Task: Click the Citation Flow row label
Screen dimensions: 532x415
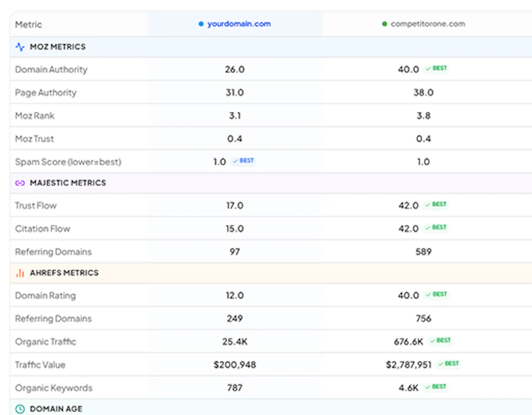Action: (43, 229)
